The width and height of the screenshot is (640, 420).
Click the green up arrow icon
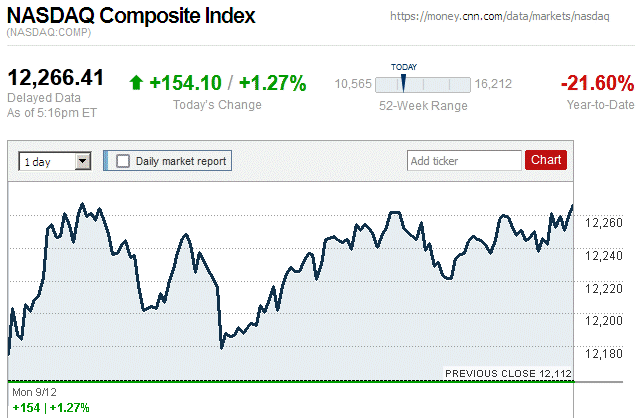(136, 83)
